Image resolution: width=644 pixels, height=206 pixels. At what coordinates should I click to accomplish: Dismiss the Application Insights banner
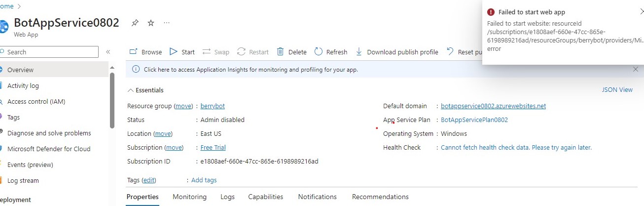click(x=636, y=70)
